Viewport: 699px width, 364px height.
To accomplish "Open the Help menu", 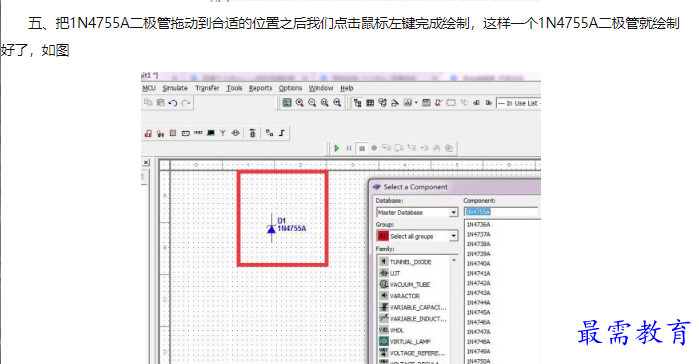I will coord(346,88).
